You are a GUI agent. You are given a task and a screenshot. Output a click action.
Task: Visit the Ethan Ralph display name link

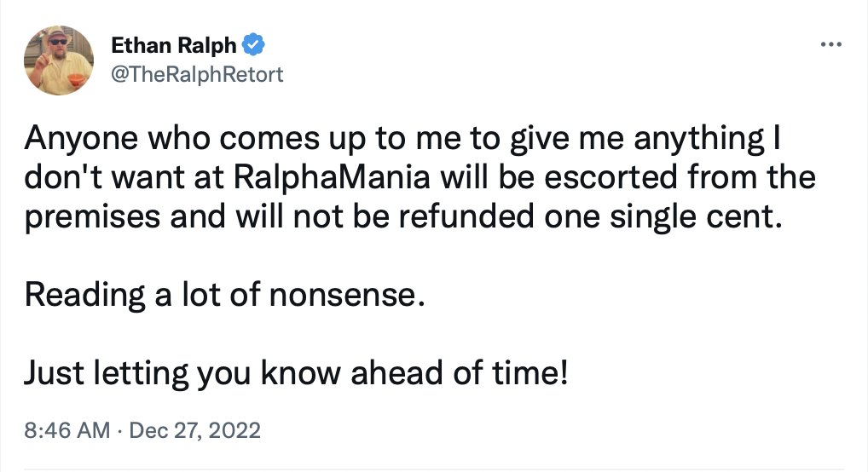(174, 45)
